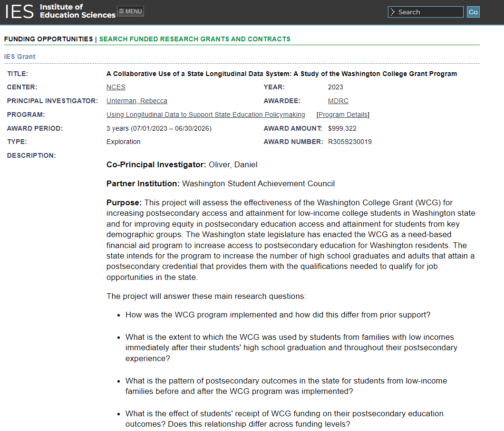Viewport: 504px width, 431px height.
Task: Click the Purpose paragraph heading
Action: tap(124, 202)
